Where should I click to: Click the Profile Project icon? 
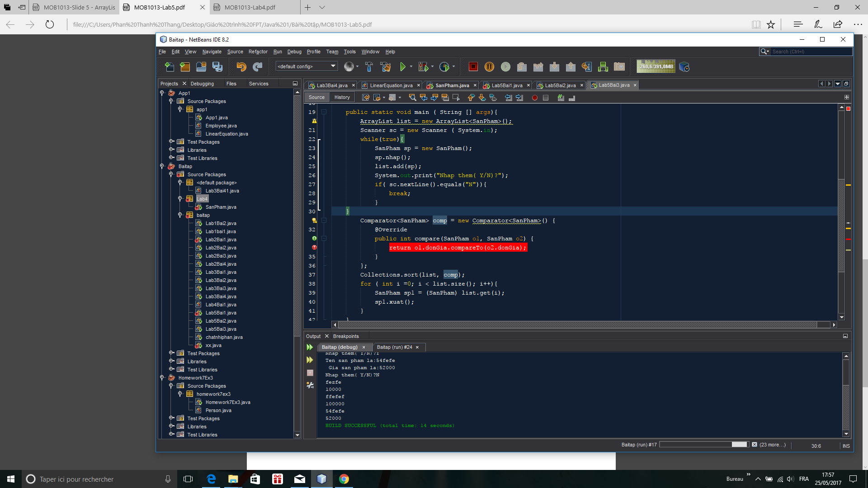click(x=444, y=67)
